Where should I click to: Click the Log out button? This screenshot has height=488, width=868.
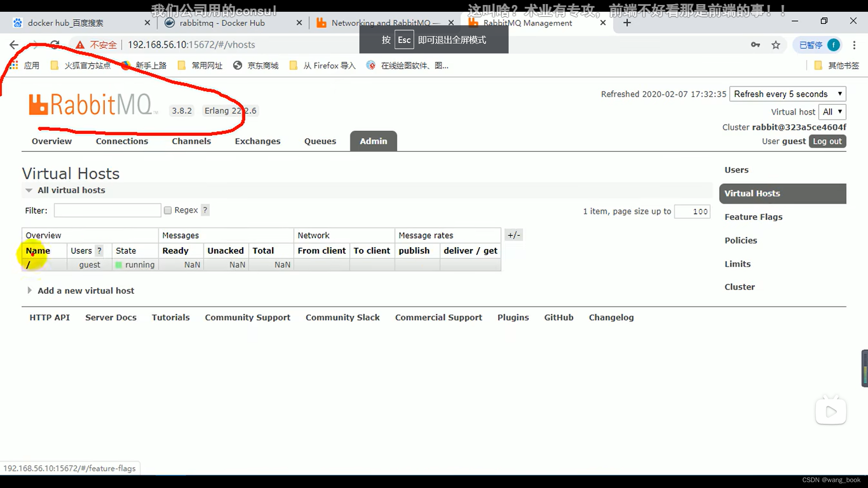[x=827, y=141]
